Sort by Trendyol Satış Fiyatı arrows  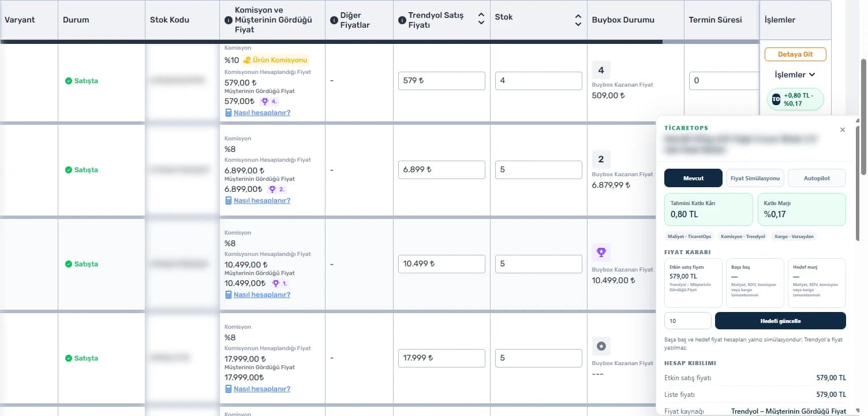[x=481, y=19]
